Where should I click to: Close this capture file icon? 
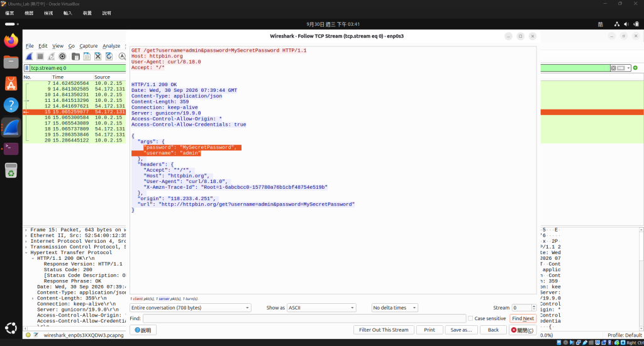(97, 56)
